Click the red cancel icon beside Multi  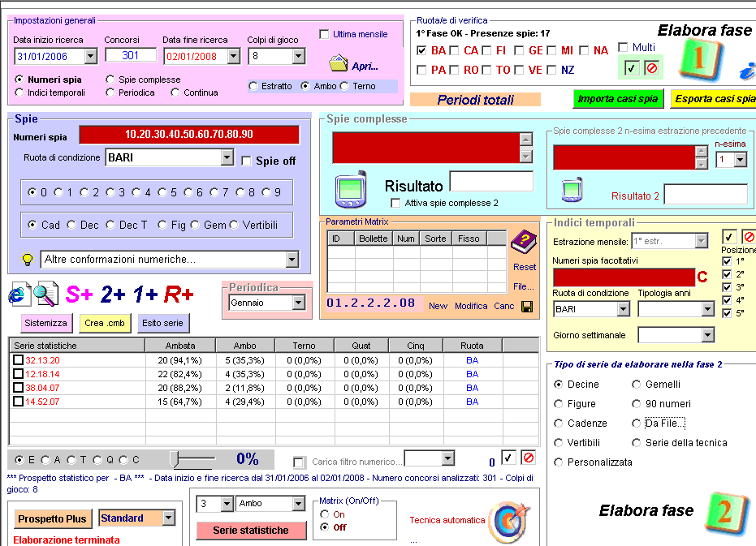pos(651,68)
